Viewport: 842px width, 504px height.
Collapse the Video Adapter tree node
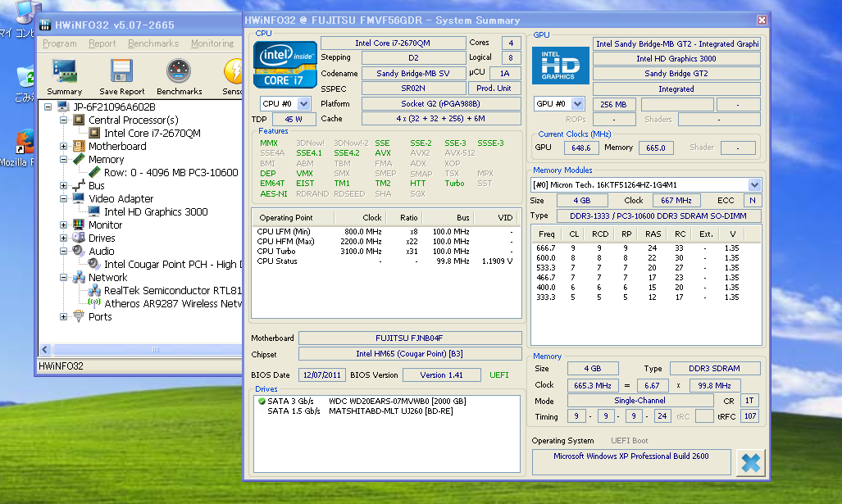(x=63, y=198)
